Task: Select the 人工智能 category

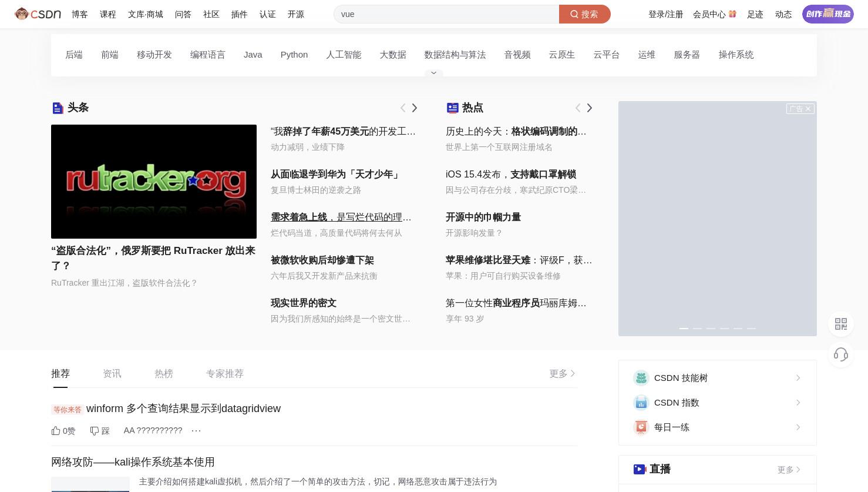Action: coord(344,55)
